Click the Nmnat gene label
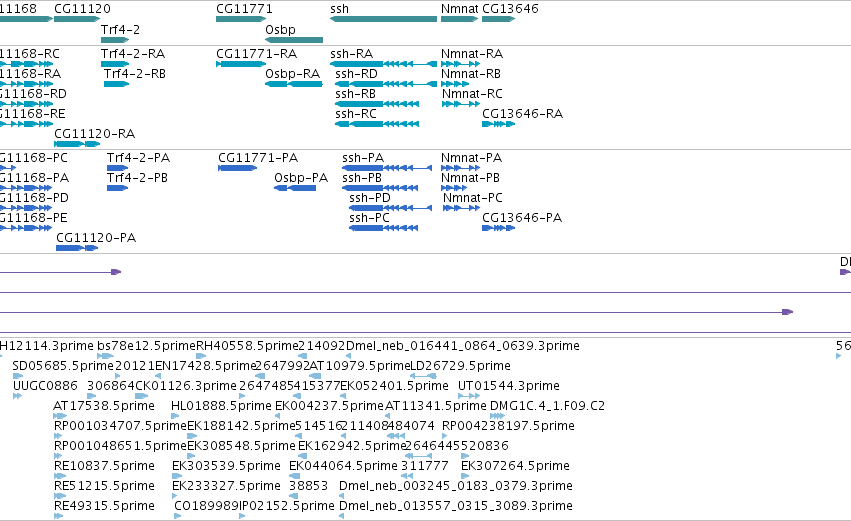This screenshot has width=851, height=521. [x=460, y=9]
